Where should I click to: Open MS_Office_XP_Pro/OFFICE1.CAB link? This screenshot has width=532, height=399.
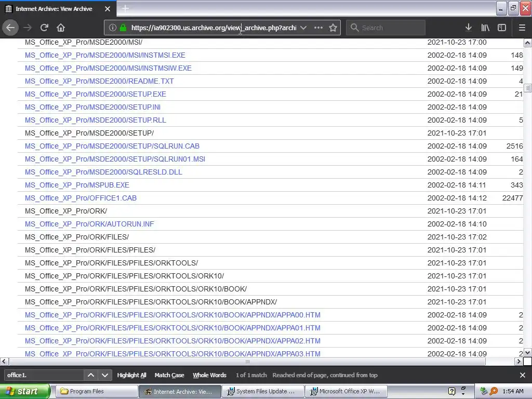pyautogui.click(x=81, y=198)
